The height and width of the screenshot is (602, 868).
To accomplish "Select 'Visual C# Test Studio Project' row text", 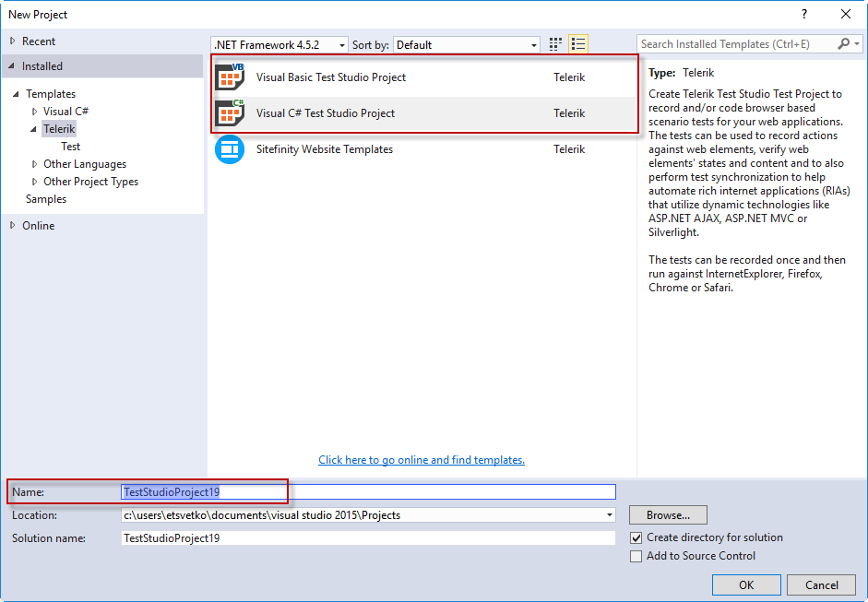I will 326,113.
